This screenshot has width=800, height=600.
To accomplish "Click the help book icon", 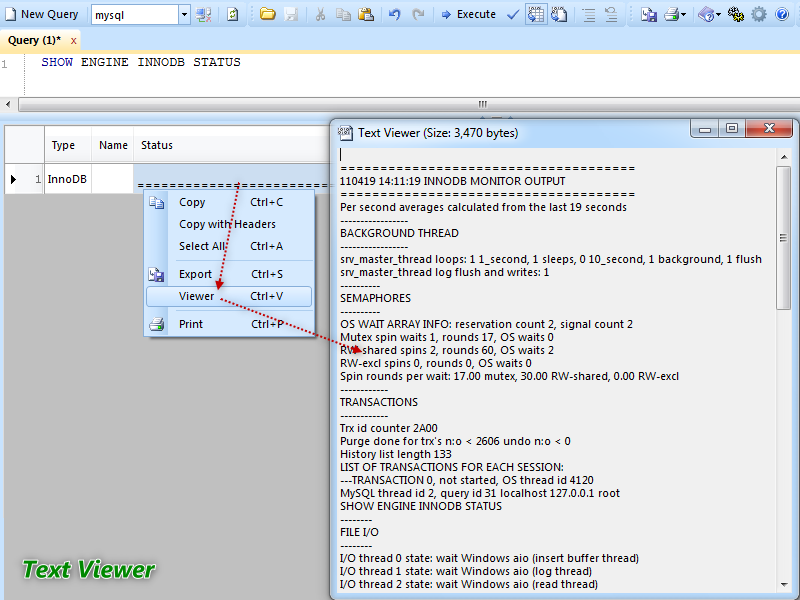I will 706,14.
